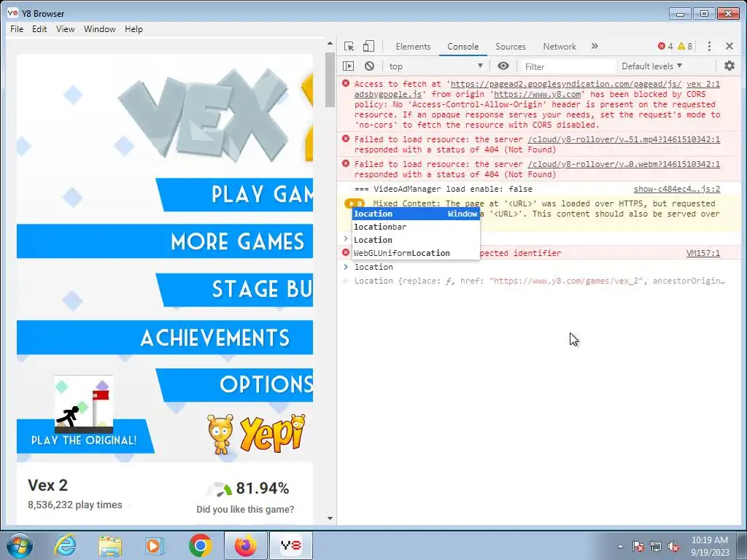Click the muted volume tray icon
The image size is (747, 560).
673,546
